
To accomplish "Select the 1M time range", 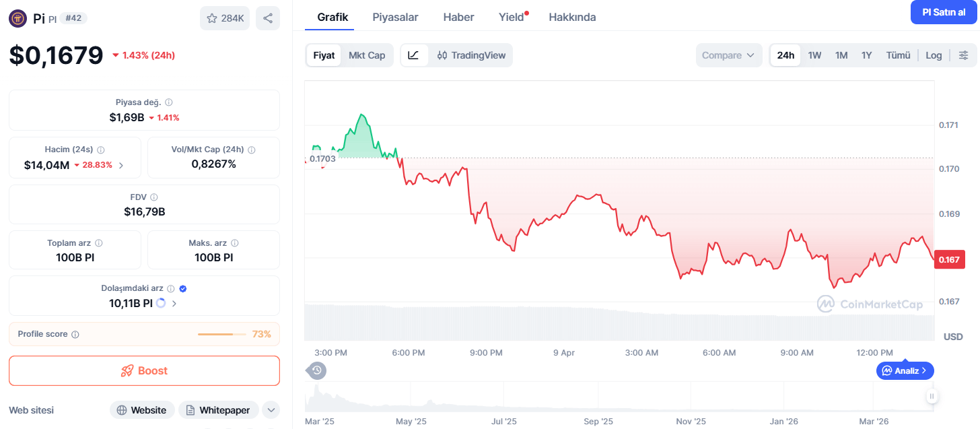I will click(841, 55).
